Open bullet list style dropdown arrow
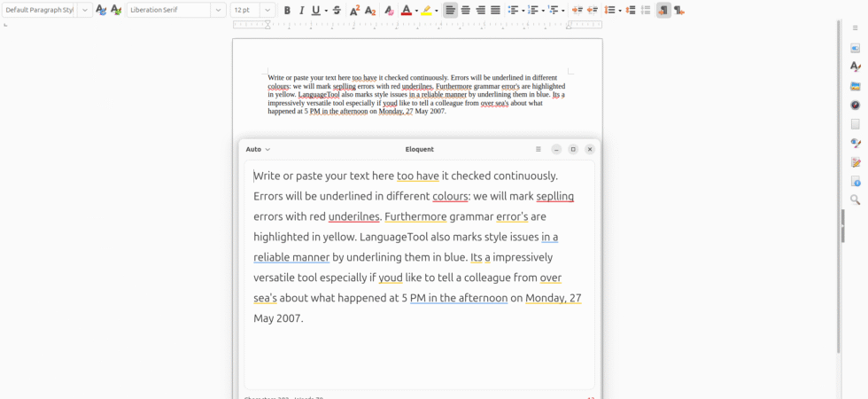The height and width of the screenshot is (399, 868). [523, 10]
